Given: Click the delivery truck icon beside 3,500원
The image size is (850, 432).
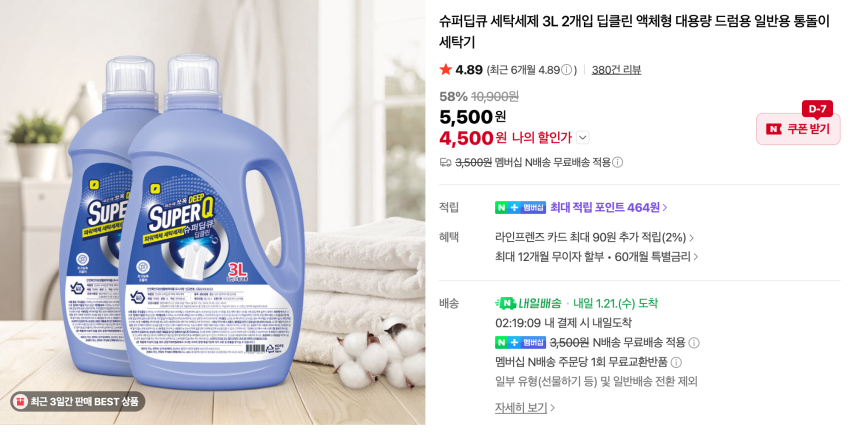Looking at the screenshot, I should click(x=446, y=162).
